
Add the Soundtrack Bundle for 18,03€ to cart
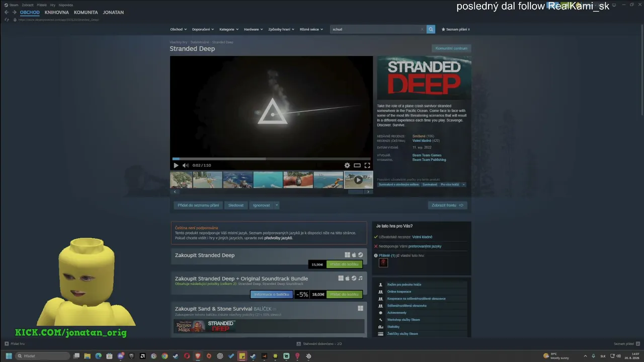[x=344, y=295]
